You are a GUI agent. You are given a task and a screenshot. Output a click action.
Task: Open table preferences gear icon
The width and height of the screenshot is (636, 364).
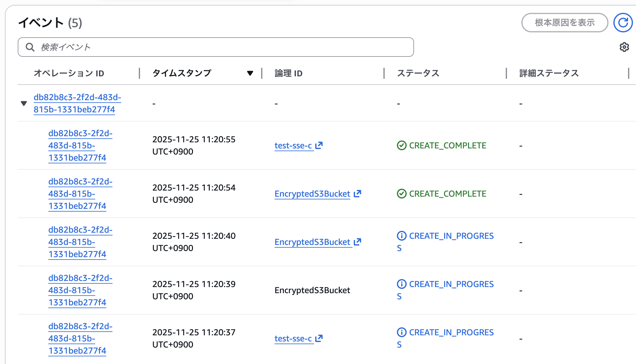click(x=624, y=47)
